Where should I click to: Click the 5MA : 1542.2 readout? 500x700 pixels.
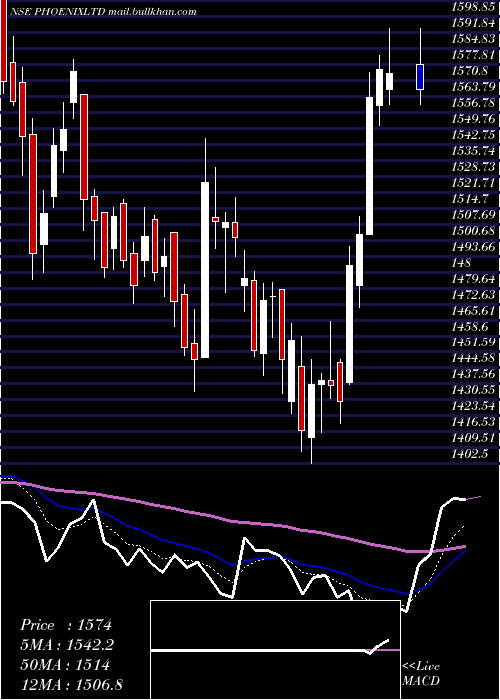[x=67, y=645]
